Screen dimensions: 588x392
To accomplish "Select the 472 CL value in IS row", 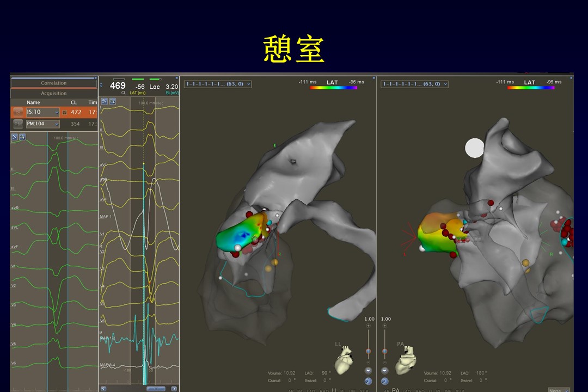I will (76, 112).
